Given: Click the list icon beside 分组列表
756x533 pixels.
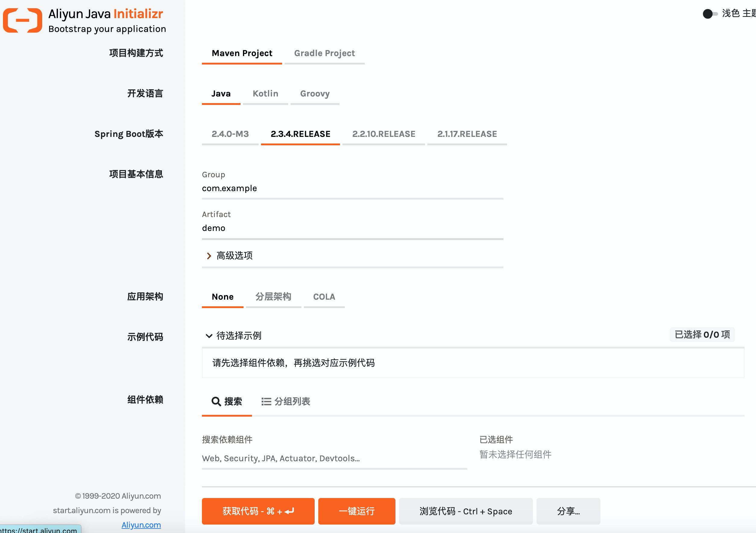Looking at the screenshot, I should 266,402.
